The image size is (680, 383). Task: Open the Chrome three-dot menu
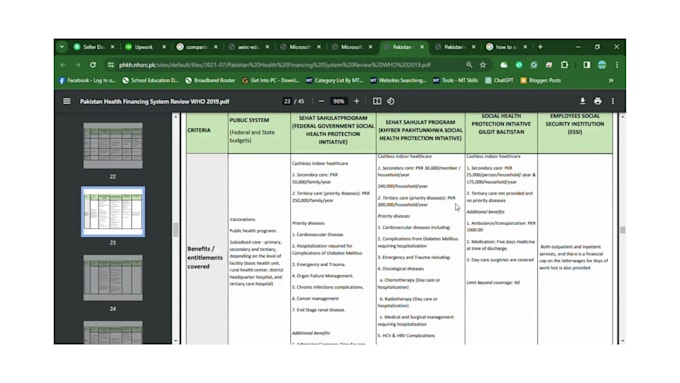tap(617, 65)
